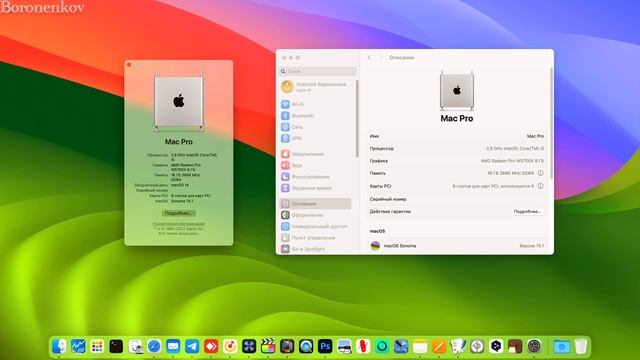Open QuickTime Player in the Dock

(x=306, y=347)
